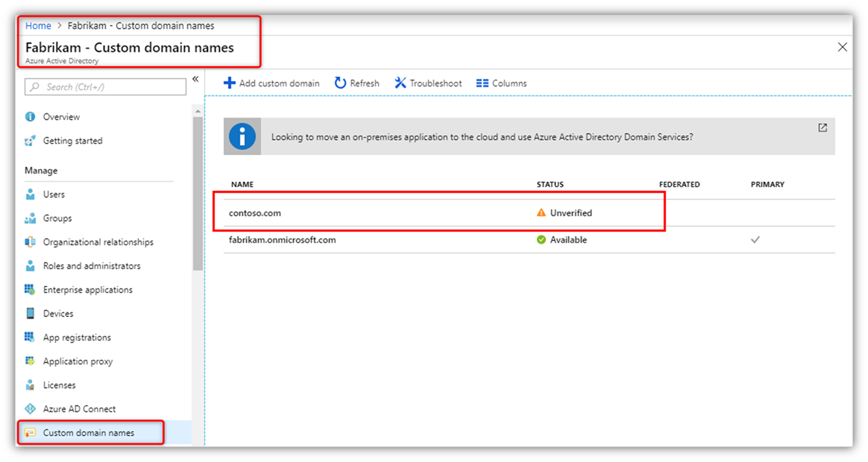Click the Columns layout icon
Screen dimensions: 868x462
click(482, 83)
